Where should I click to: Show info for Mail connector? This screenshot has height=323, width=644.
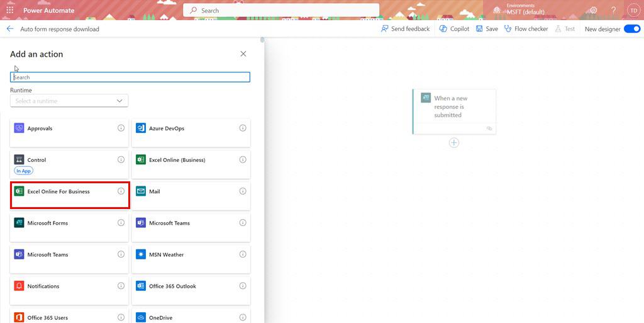243,191
